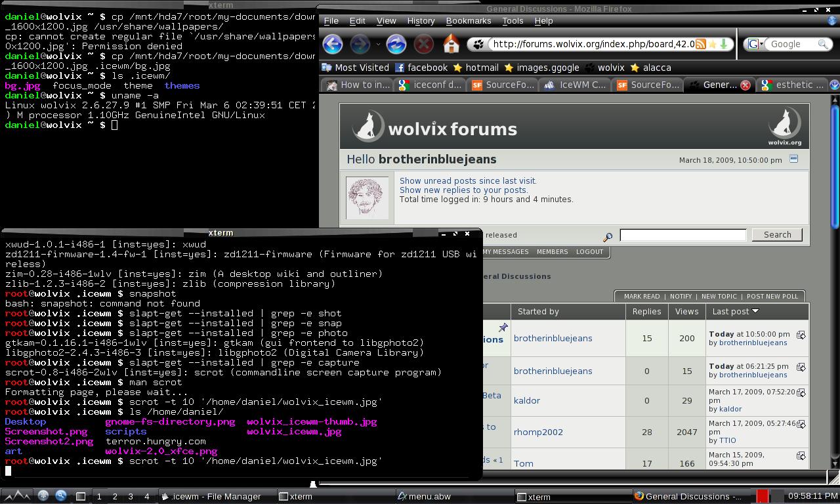Switch to workspace 2 in taskbar
840x504 pixels.
click(115, 497)
